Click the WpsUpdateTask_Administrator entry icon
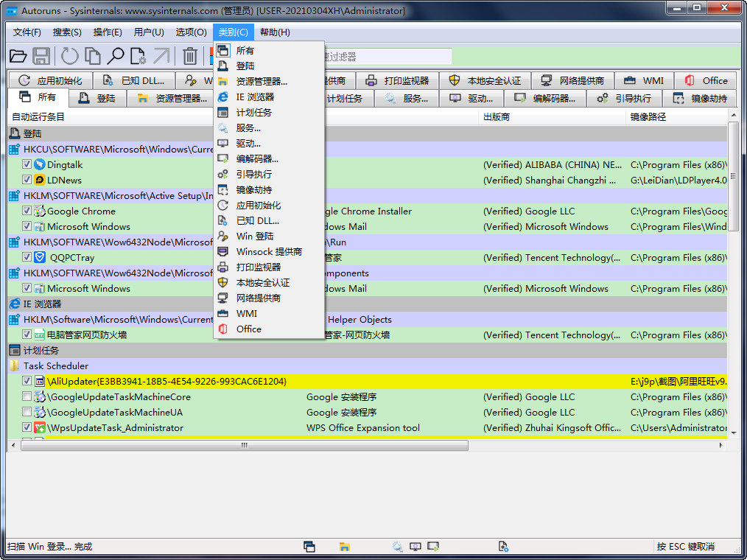The image size is (747, 560). (40, 427)
